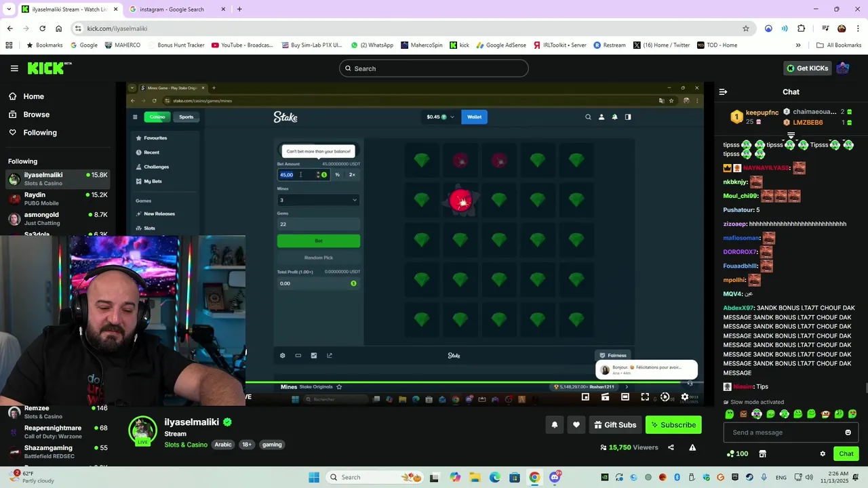
Task: Click the 100 channel points icon
Action: tap(737, 453)
